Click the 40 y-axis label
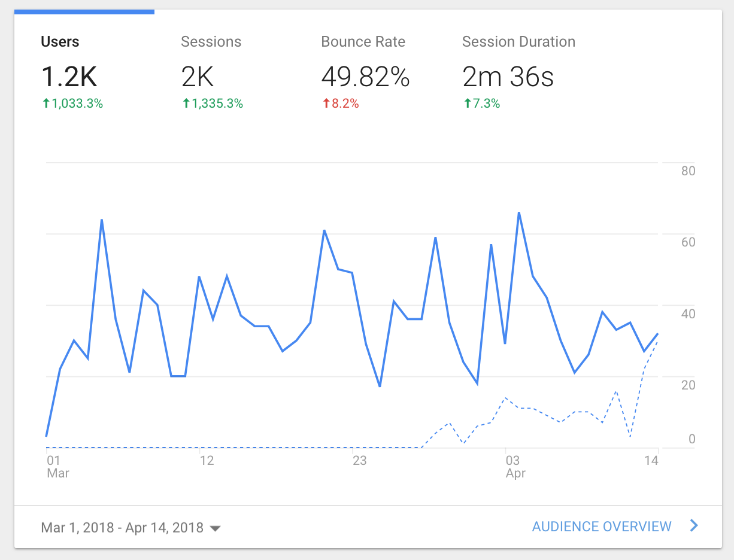The width and height of the screenshot is (734, 560). pyautogui.click(x=688, y=314)
